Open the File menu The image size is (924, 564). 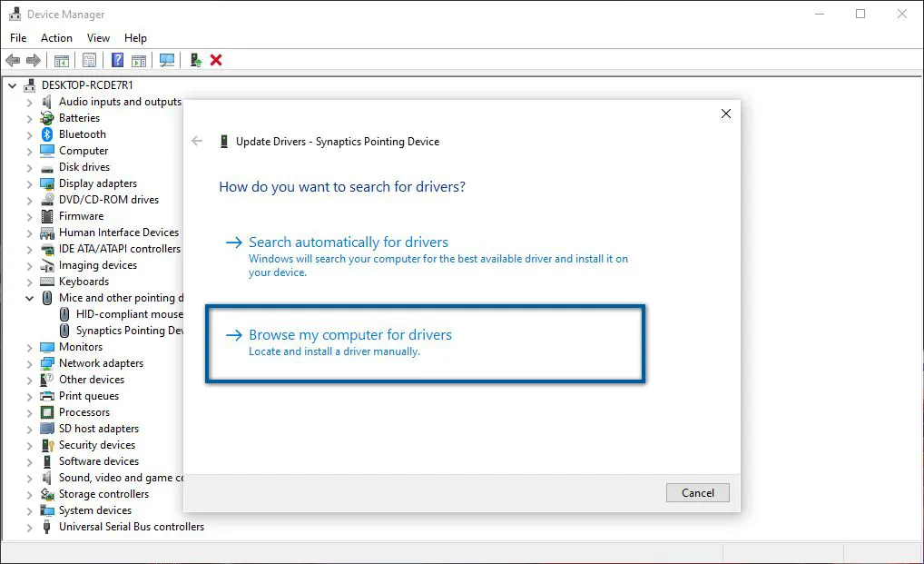pyautogui.click(x=18, y=37)
